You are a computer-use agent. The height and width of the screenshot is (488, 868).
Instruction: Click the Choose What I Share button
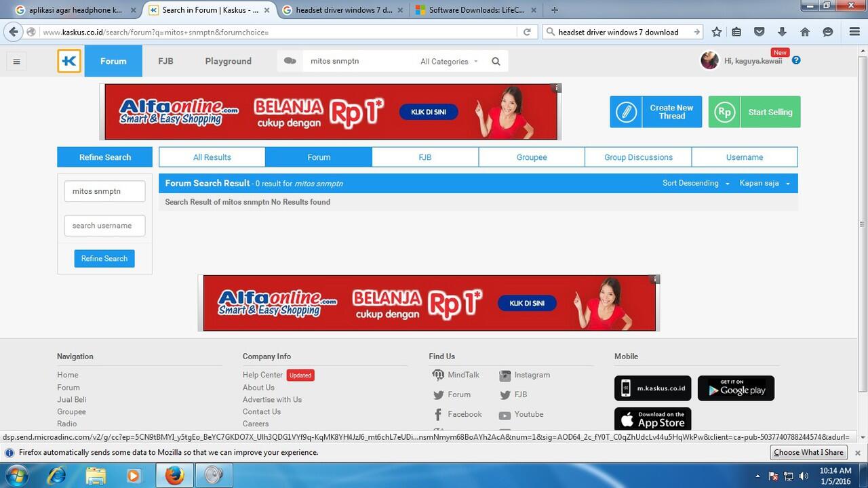[x=808, y=452]
